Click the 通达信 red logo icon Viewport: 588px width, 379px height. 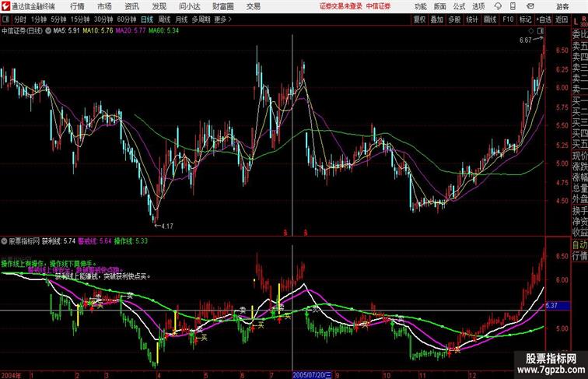point(5,6)
